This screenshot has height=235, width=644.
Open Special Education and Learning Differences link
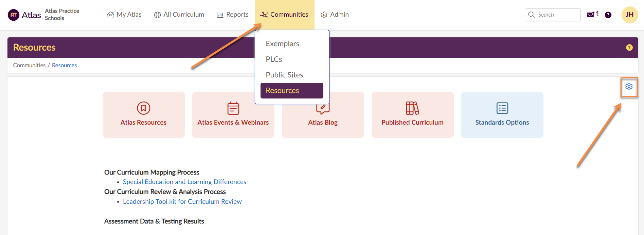(184, 182)
